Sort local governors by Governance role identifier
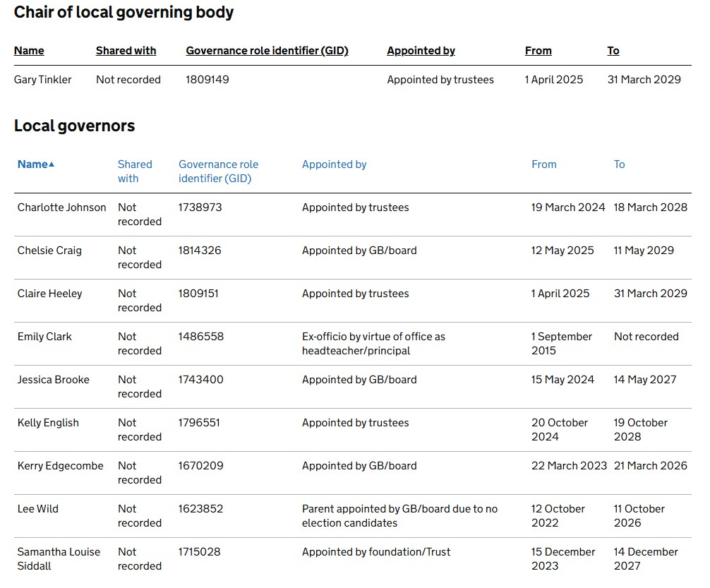 click(x=218, y=172)
